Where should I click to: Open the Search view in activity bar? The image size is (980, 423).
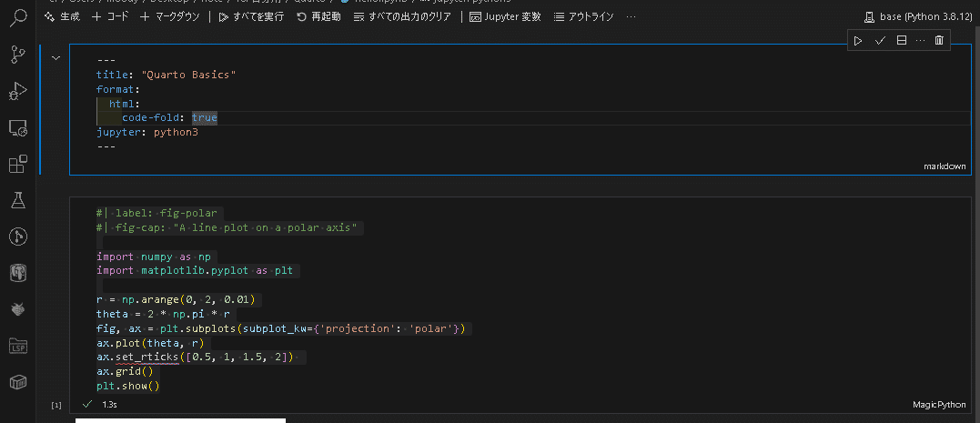[x=18, y=18]
